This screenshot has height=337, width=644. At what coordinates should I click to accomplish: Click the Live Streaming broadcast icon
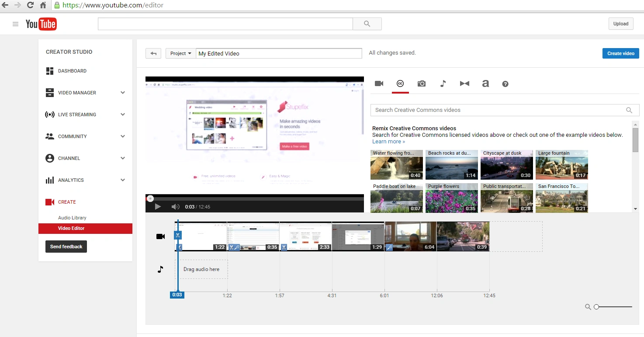50,115
